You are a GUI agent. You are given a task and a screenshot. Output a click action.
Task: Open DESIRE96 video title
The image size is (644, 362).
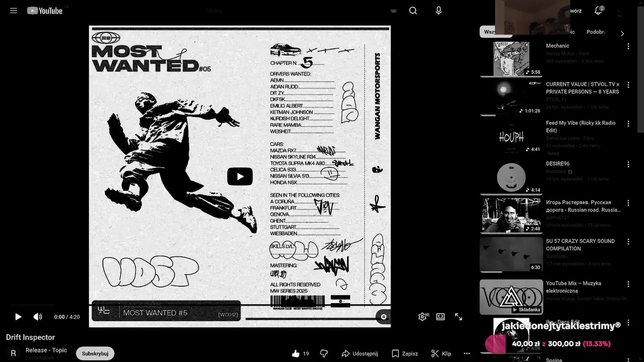(x=557, y=163)
